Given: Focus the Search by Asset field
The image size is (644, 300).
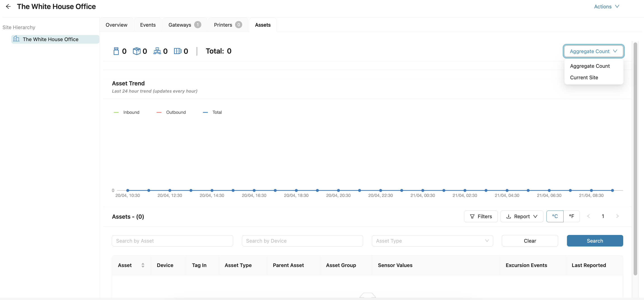Looking at the screenshot, I should pyautogui.click(x=172, y=241).
